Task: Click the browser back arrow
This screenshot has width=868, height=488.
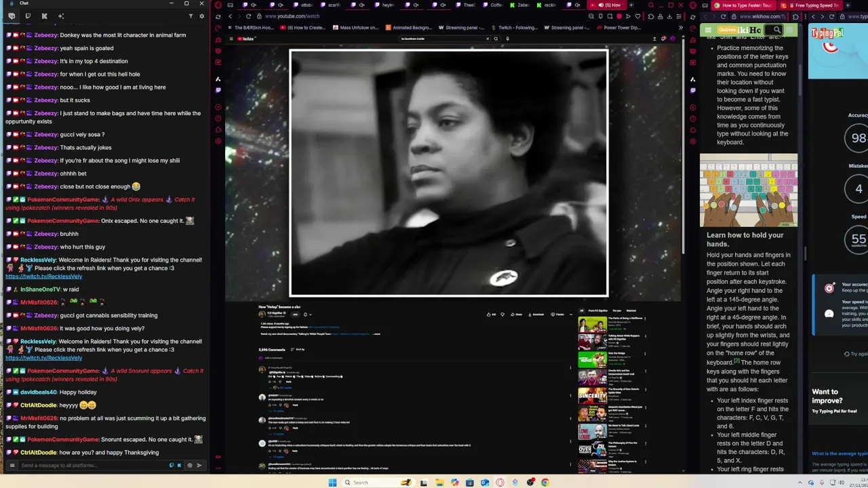Action: [231, 16]
